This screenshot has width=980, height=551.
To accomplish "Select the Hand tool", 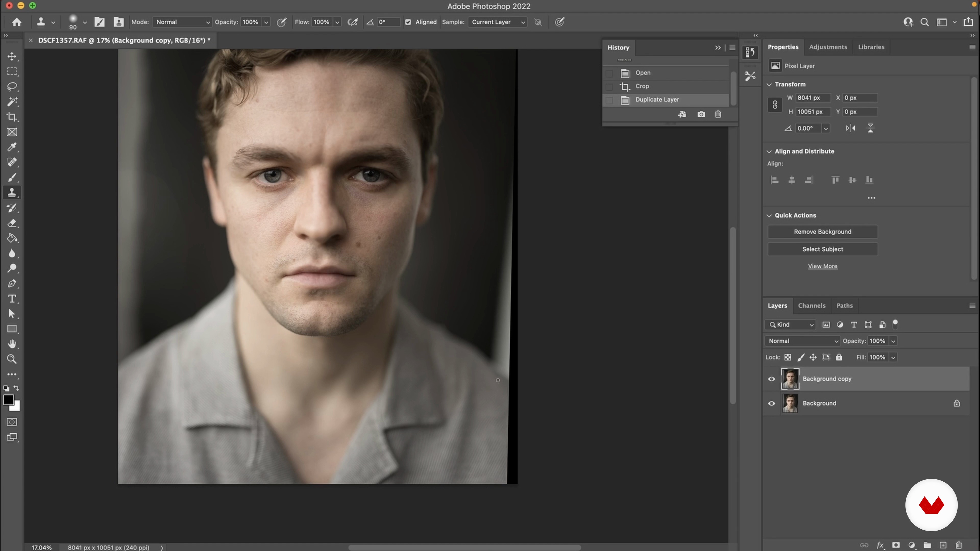I will (12, 344).
